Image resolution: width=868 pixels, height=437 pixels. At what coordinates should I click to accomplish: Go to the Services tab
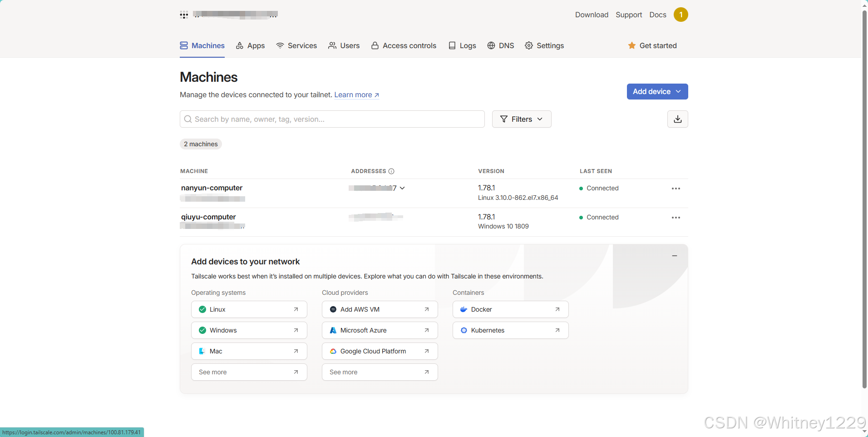pyautogui.click(x=296, y=45)
